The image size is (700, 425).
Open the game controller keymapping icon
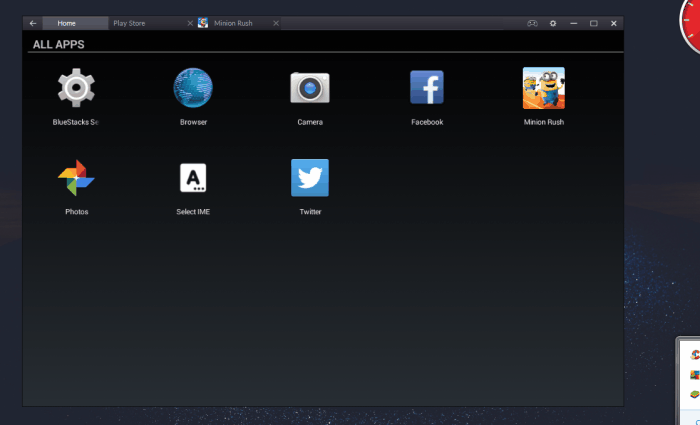pyautogui.click(x=532, y=23)
